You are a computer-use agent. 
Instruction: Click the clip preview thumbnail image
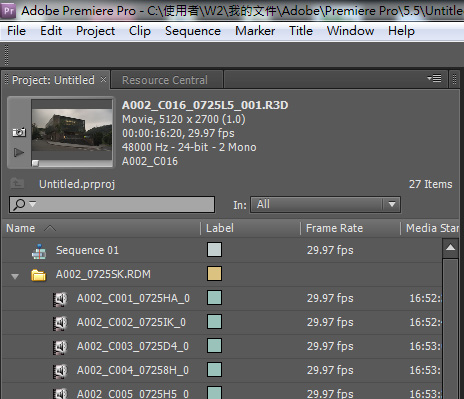click(x=72, y=130)
